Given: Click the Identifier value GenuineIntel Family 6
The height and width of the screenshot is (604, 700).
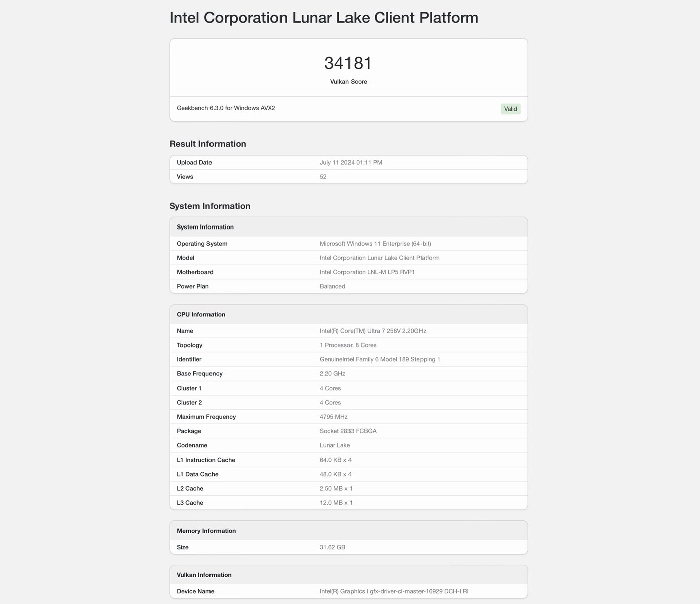Looking at the screenshot, I should (380, 359).
